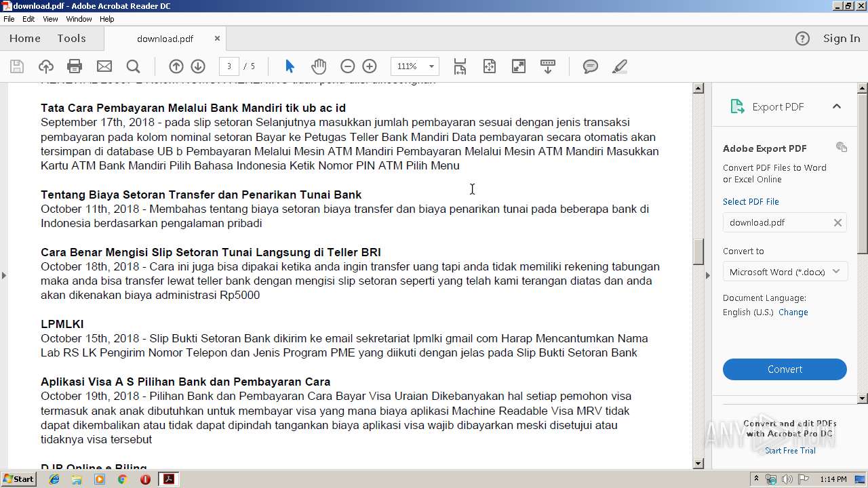Viewport: 868px width, 488px height.
Task: Click heading 'LPMLKI' in document
Action: 62,324
